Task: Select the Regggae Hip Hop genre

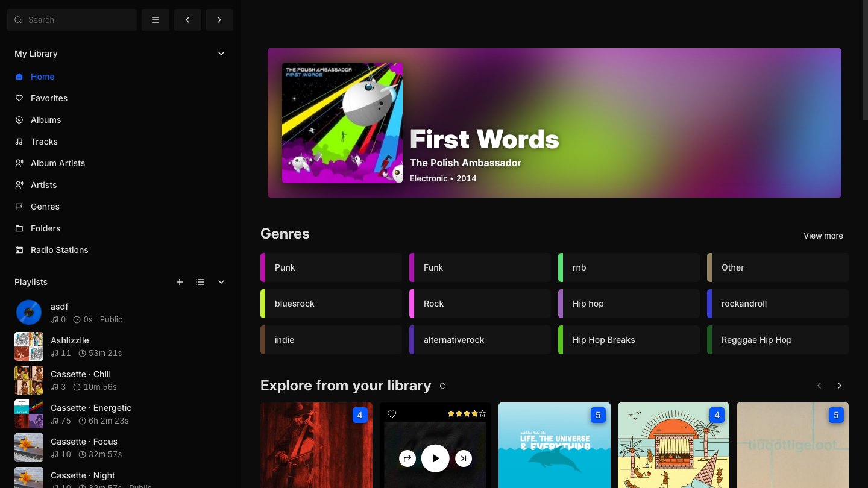Action: click(778, 340)
